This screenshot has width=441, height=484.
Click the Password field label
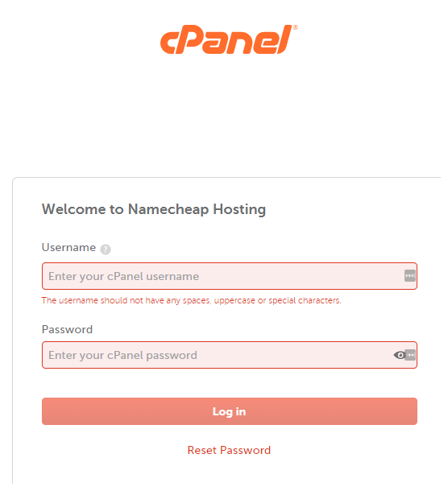pos(67,329)
